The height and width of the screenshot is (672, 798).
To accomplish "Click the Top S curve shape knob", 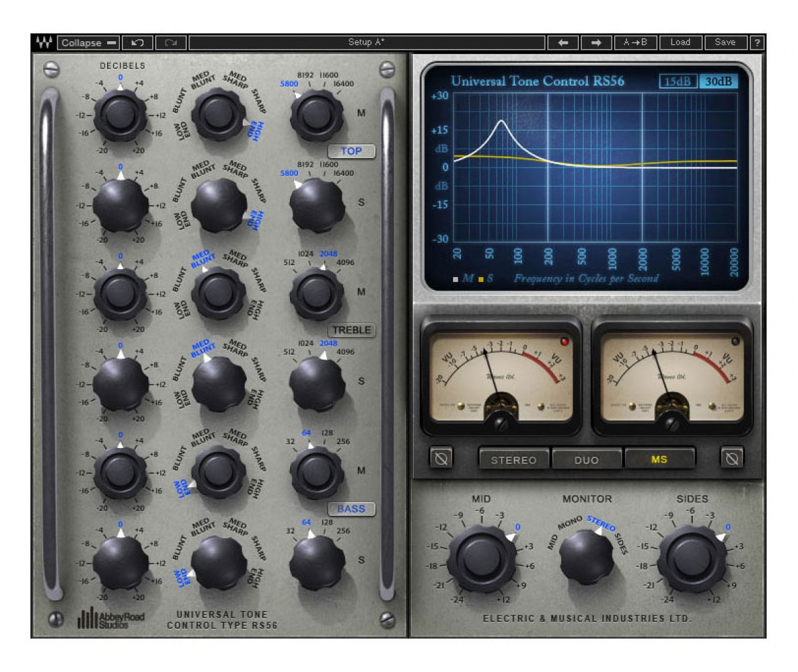I will tap(219, 204).
